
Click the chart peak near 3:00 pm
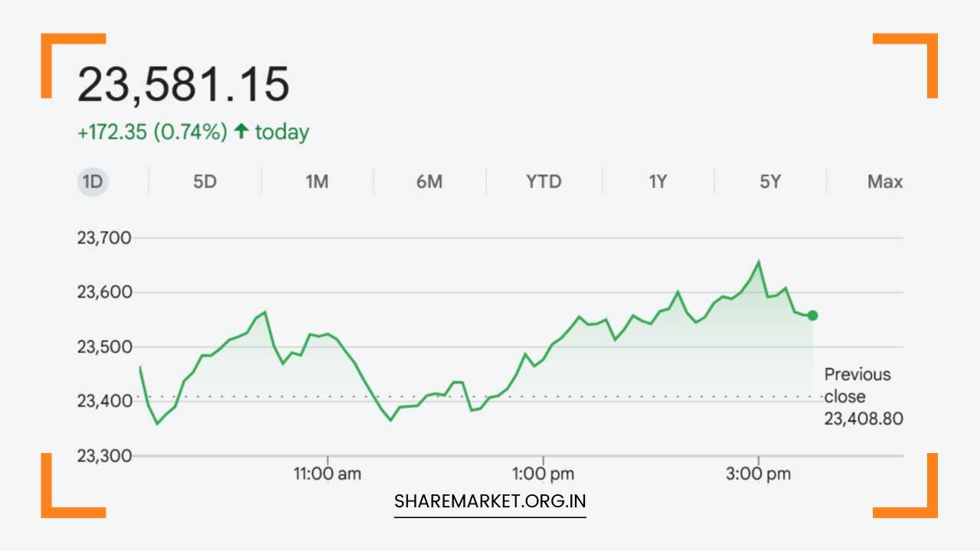pyautogui.click(x=759, y=261)
